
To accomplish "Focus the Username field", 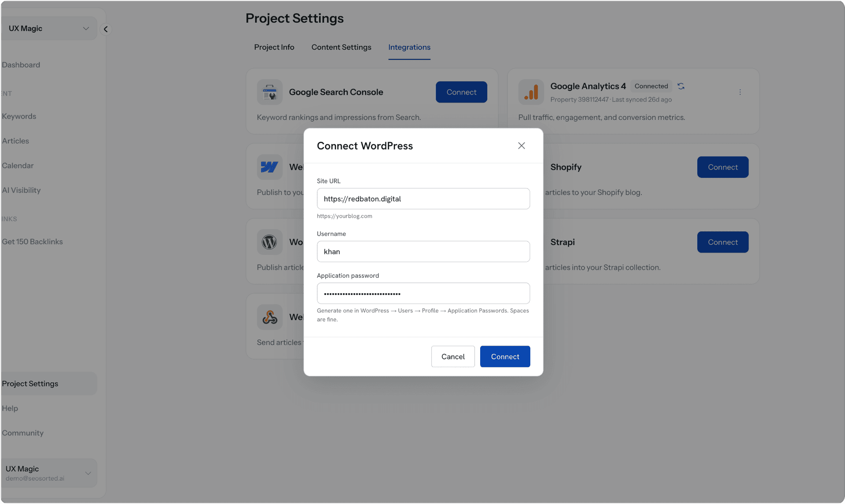I will coord(423,251).
